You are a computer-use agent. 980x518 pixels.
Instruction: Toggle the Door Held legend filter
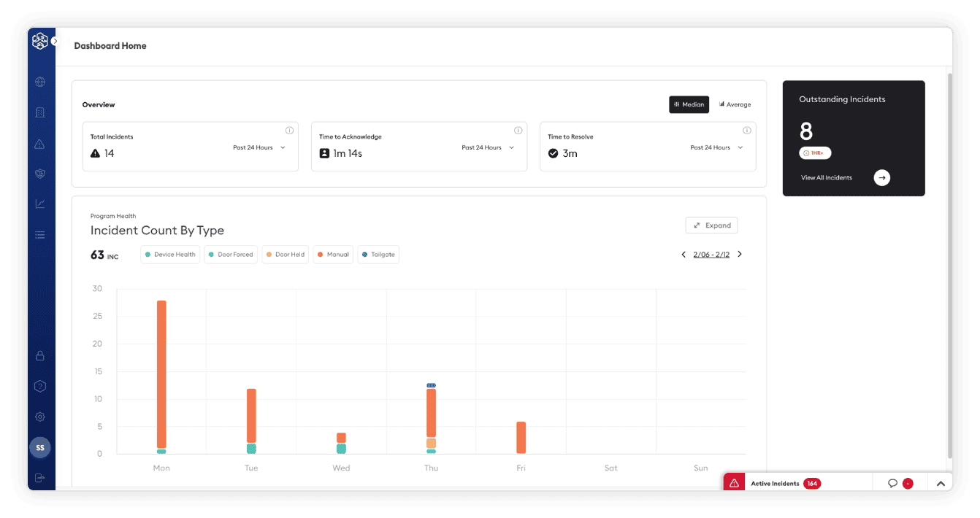286,255
